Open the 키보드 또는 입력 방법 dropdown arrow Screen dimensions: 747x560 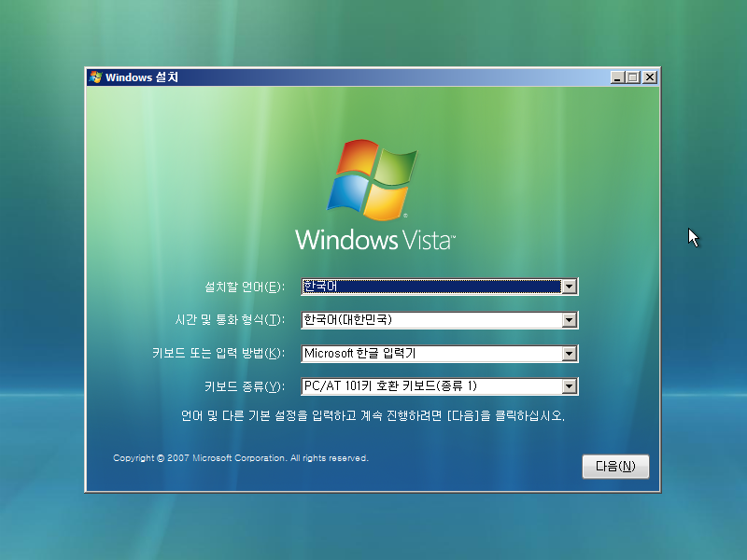570,354
